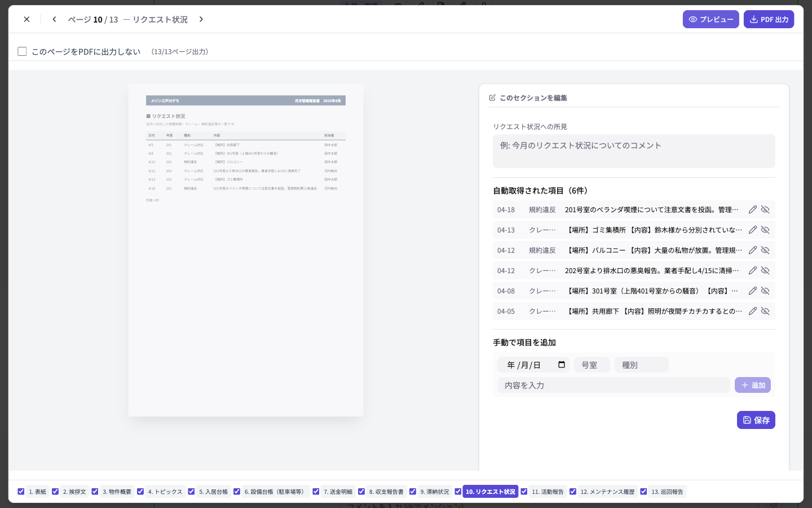
Task: Go to the next page with right chevron
Action: pos(201,19)
